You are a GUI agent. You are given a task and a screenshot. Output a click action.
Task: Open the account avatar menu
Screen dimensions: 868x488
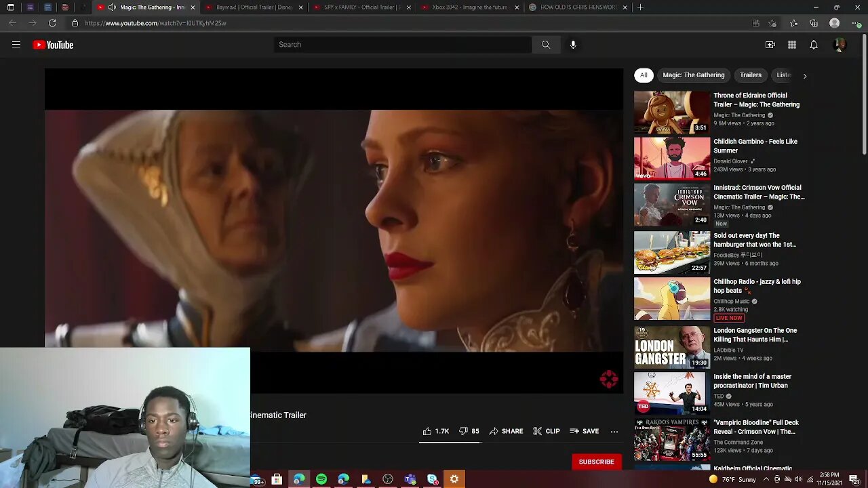[x=840, y=45]
